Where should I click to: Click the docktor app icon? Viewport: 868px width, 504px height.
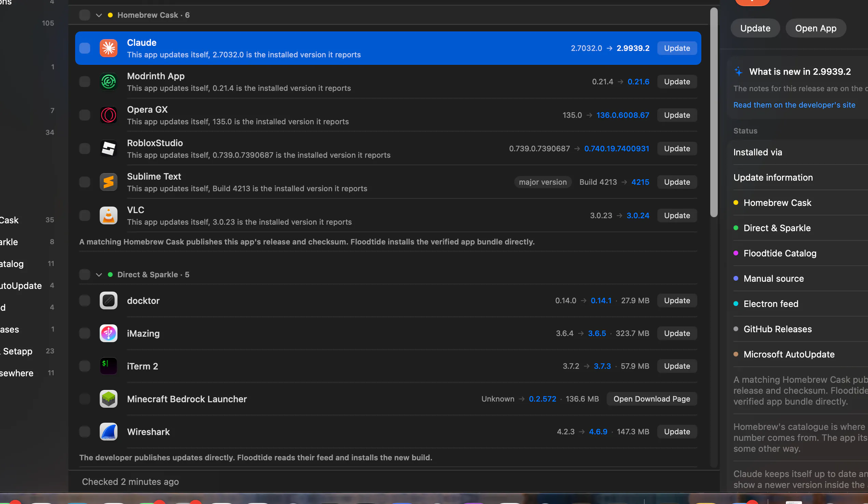(x=109, y=300)
